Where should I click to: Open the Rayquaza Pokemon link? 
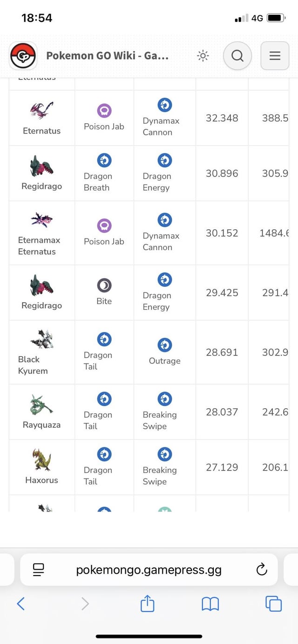click(x=41, y=425)
